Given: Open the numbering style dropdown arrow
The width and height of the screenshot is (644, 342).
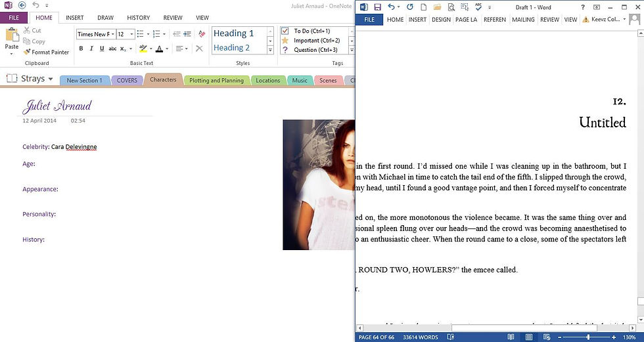Looking at the screenshot, I should point(164,34).
